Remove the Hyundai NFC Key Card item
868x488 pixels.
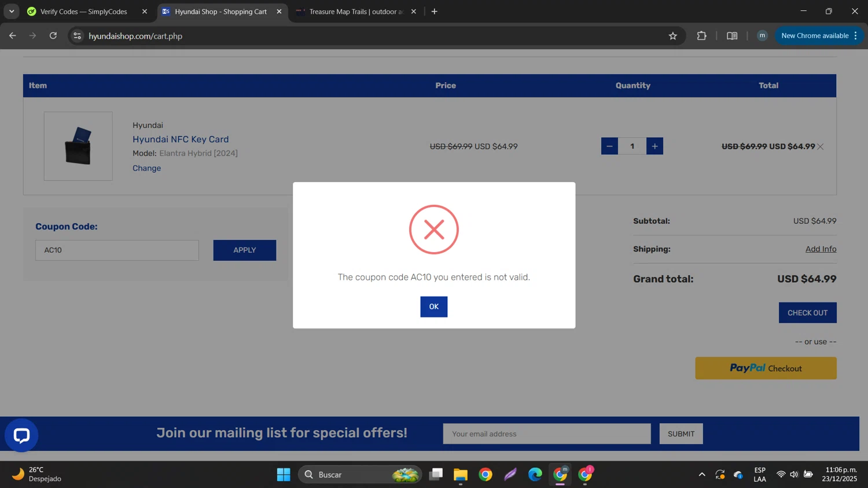click(x=820, y=147)
